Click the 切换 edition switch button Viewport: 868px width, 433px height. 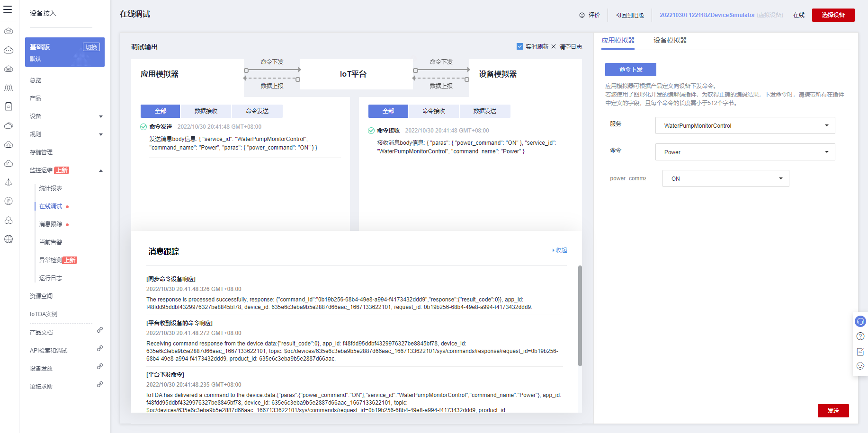(91, 47)
